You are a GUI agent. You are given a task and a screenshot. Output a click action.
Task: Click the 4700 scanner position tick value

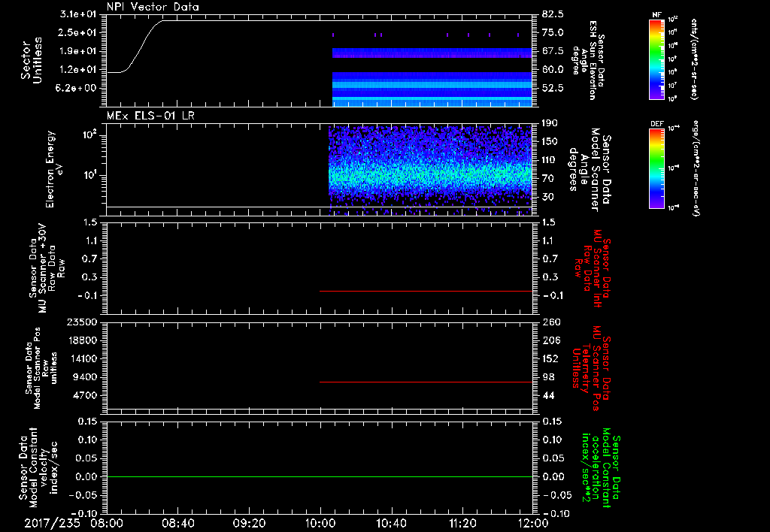85,395
